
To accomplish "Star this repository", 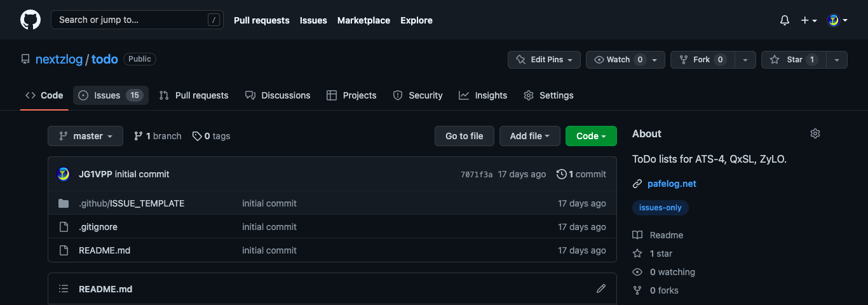I will pyautogui.click(x=794, y=60).
